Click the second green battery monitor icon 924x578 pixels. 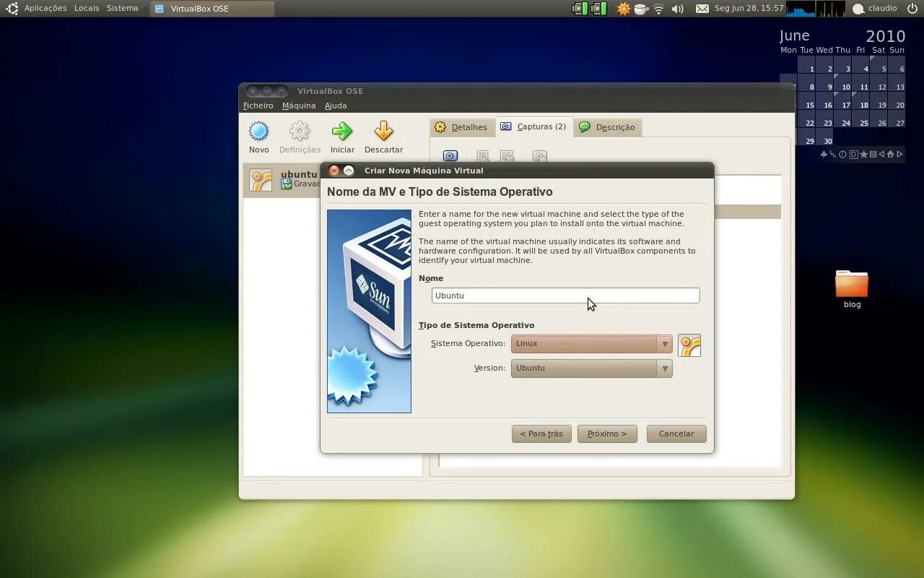point(598,9)
